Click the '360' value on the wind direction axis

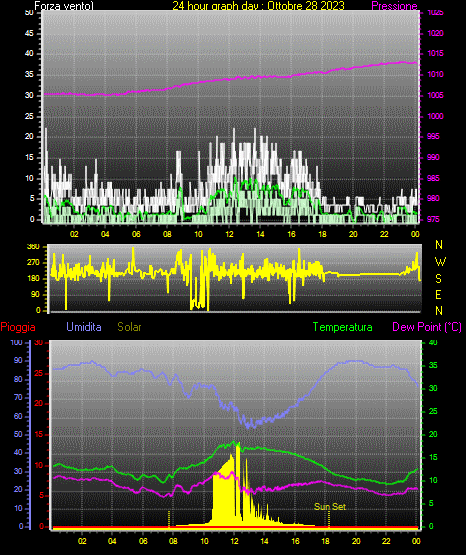pos(34,247)
